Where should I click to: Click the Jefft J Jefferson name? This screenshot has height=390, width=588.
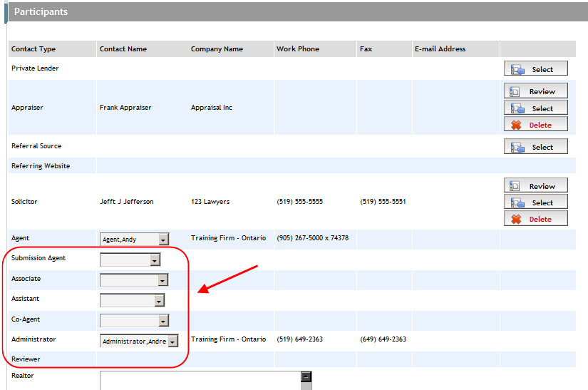[126, 201]
